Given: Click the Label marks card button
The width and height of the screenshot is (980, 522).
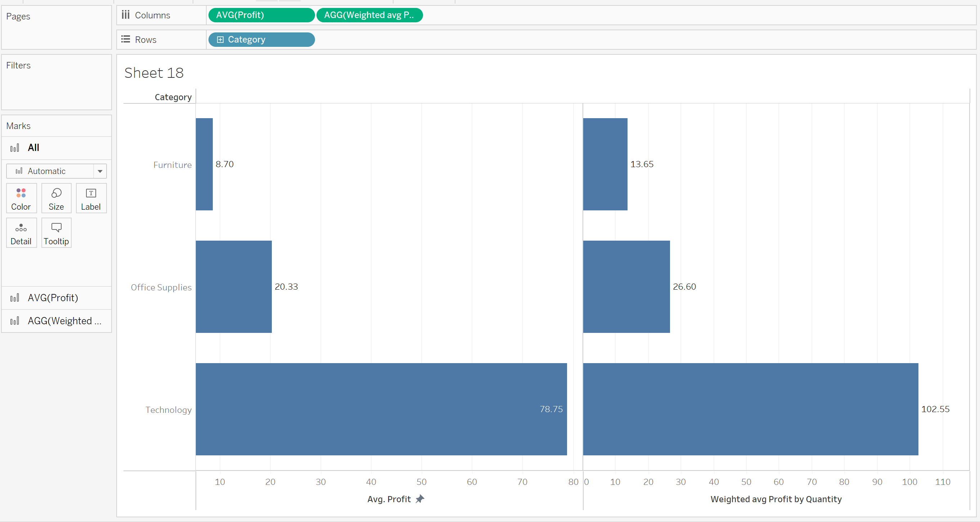Looking at the screenshot, I should click(91, 198).
